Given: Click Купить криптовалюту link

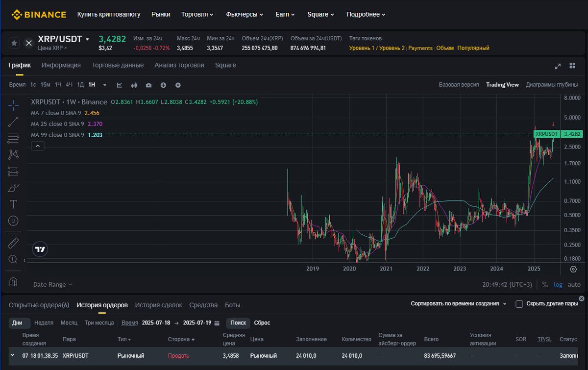Looking at the screenshot, I should point(109,14).
